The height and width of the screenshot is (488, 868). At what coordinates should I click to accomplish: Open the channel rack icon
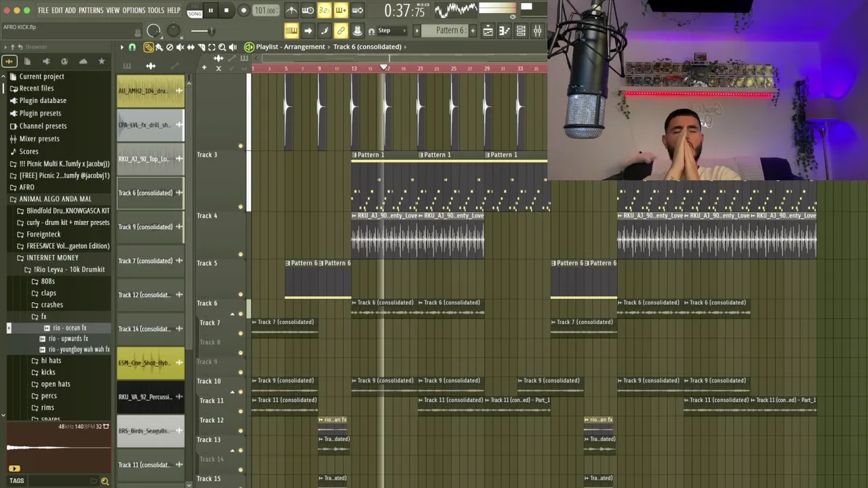point(521,30)
